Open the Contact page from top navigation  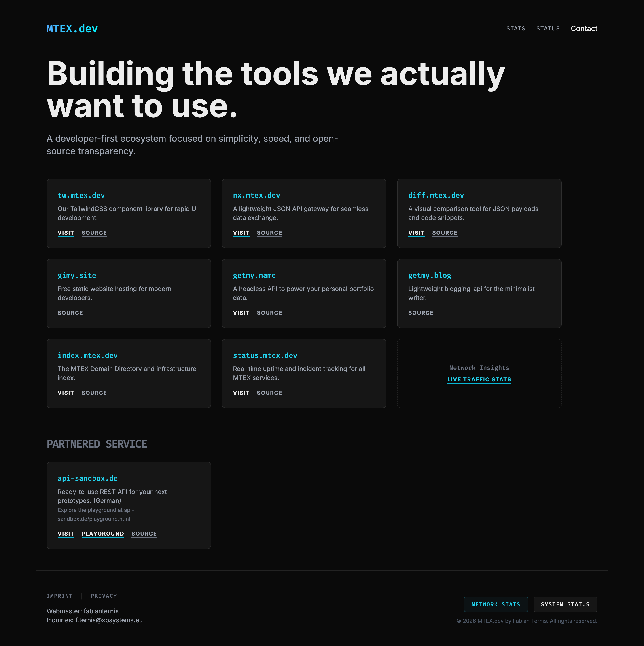tap(584, 28)
